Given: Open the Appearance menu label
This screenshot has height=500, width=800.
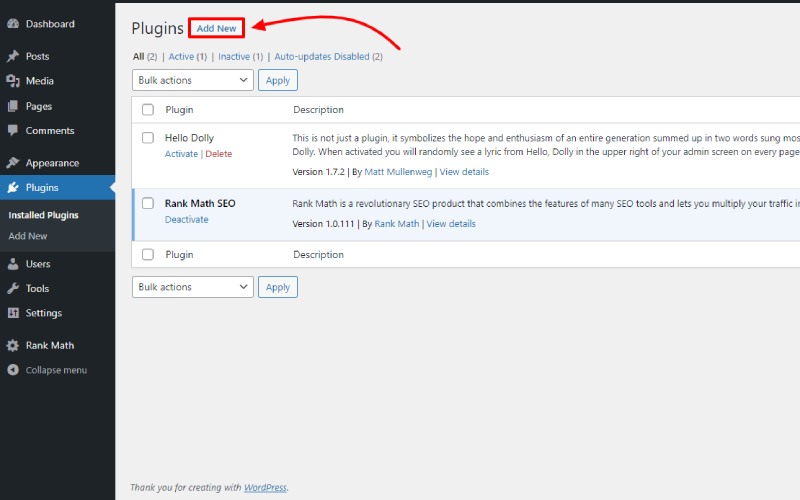Looking at the screenshot, I should click(53, 163).
